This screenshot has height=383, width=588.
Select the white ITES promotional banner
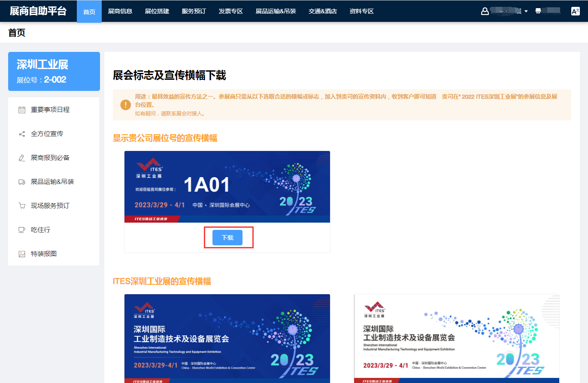(x=457, y=338)
